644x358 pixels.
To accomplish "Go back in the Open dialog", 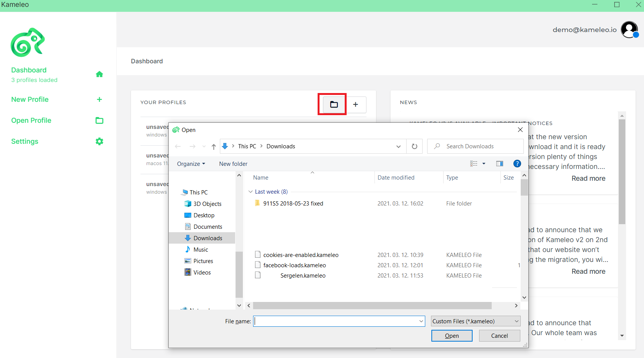I will (178, 146).
